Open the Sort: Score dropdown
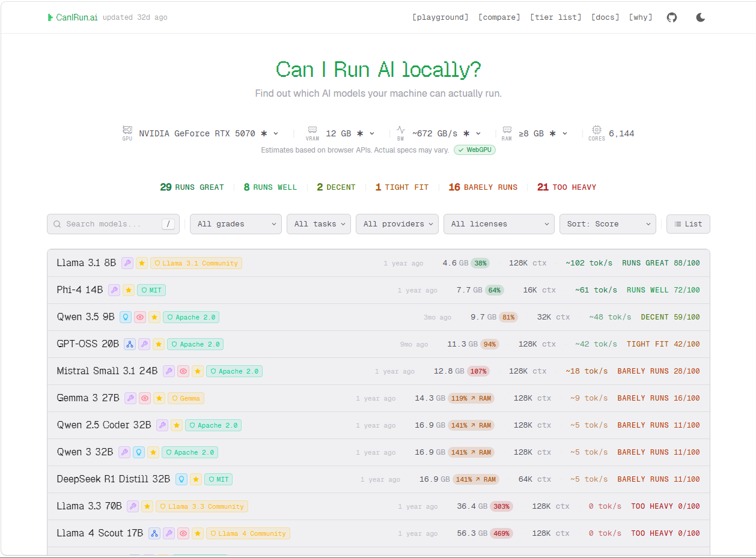 (608, 224)
